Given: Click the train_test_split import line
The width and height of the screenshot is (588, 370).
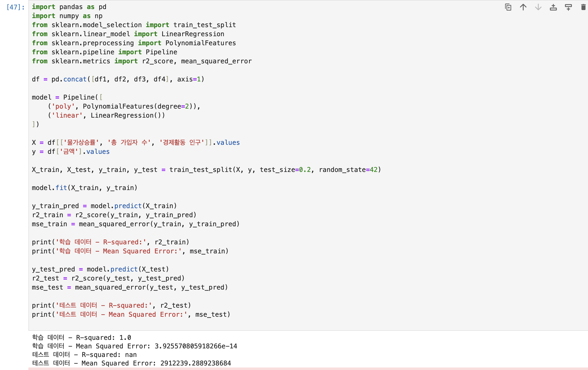Looking at the screenshot, I should [134, 25].
